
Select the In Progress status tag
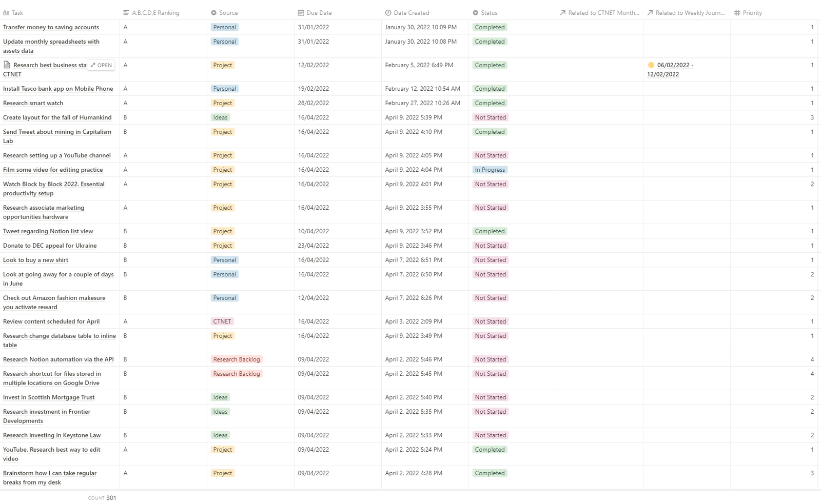click(490, 170)
